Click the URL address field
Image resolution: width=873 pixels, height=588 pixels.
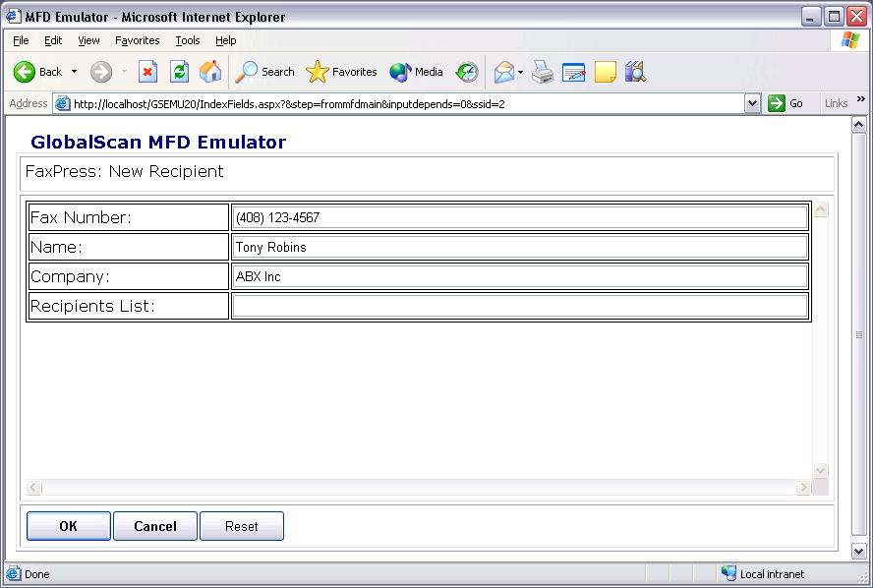point(408,103)
